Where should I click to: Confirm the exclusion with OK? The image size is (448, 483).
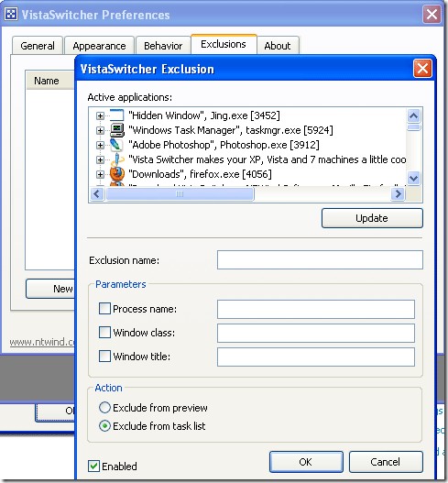click(x=306, y=462)
